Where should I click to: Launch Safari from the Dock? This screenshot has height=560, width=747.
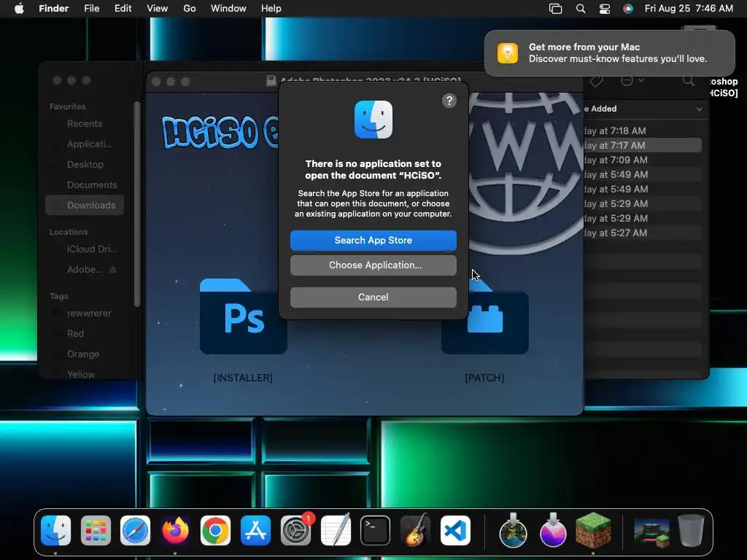(135, 531)
